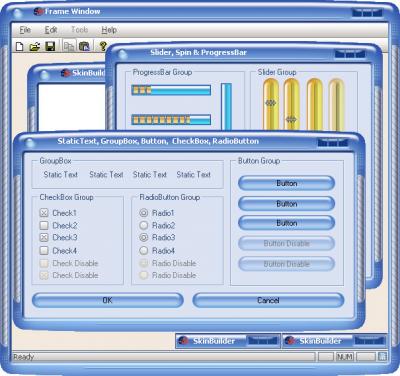Click the Paste toolbar icon
400x376 pixels.
click(x=84, y=46)
